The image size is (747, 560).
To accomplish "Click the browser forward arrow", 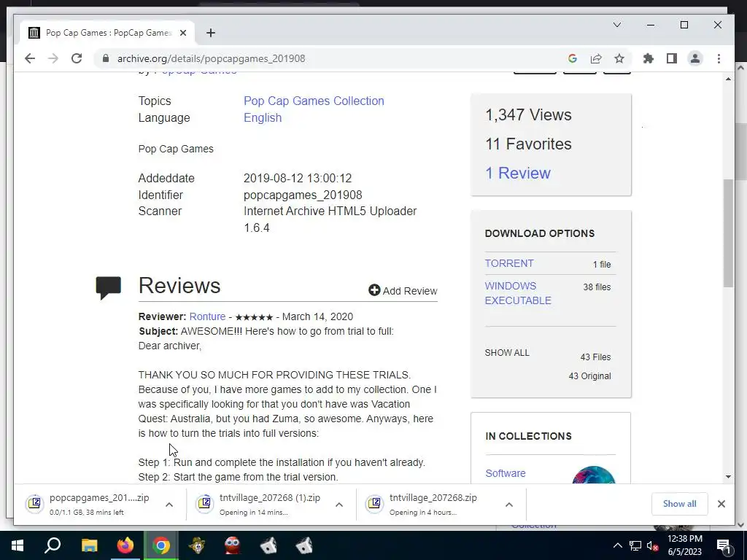I will tap(53, 58).
